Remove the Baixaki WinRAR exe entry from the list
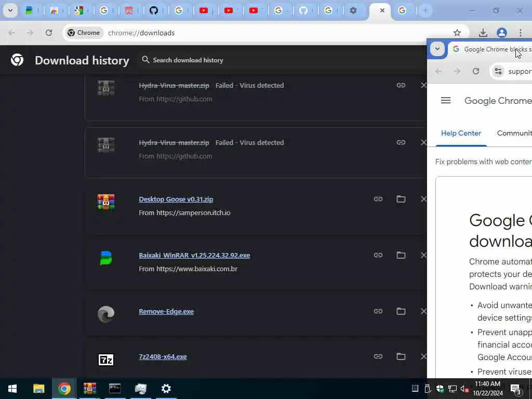Image resolution: width=532 pixels, height=399 pixels. (x=423, y=255)
